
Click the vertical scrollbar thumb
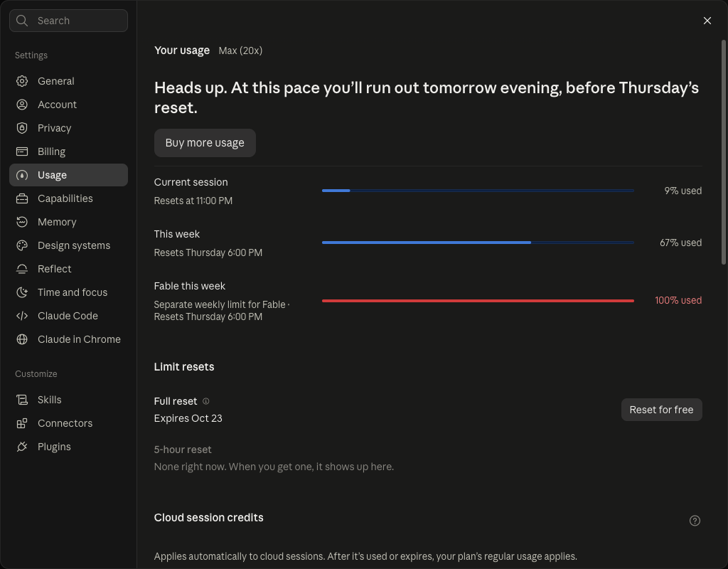click(723, 152)
